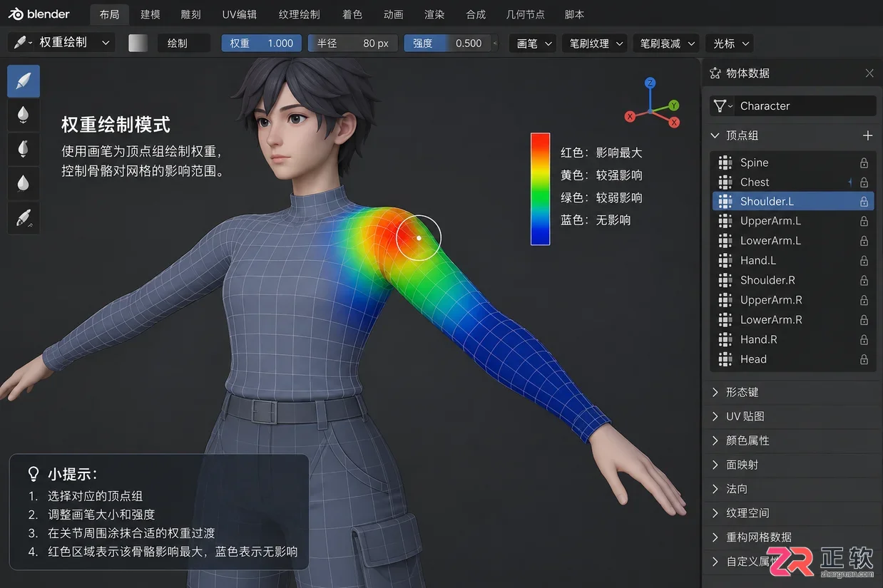The height and width of the screenshot is (588, 883).
Task: Toggle lock for Shoulder.R vertex group
Action: [x=864, y=280]
